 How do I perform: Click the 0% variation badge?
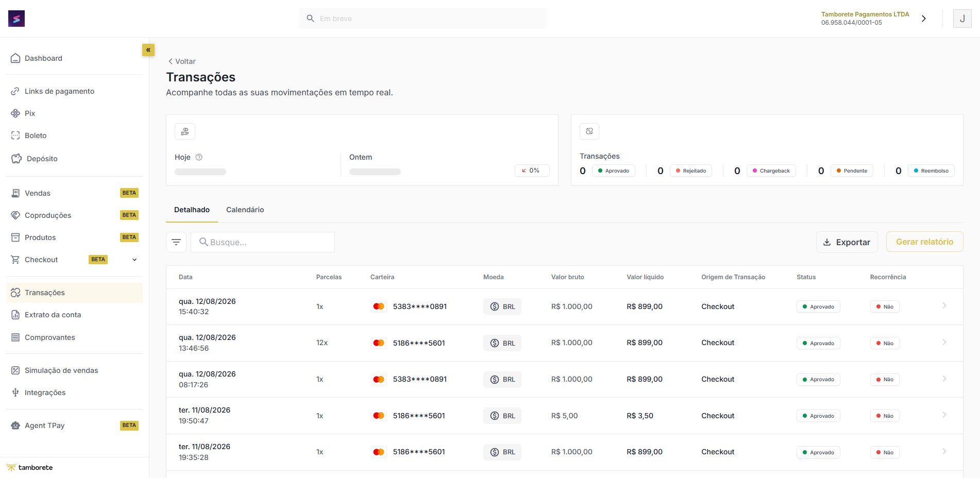pyautogui.click(x=532, y=170)
